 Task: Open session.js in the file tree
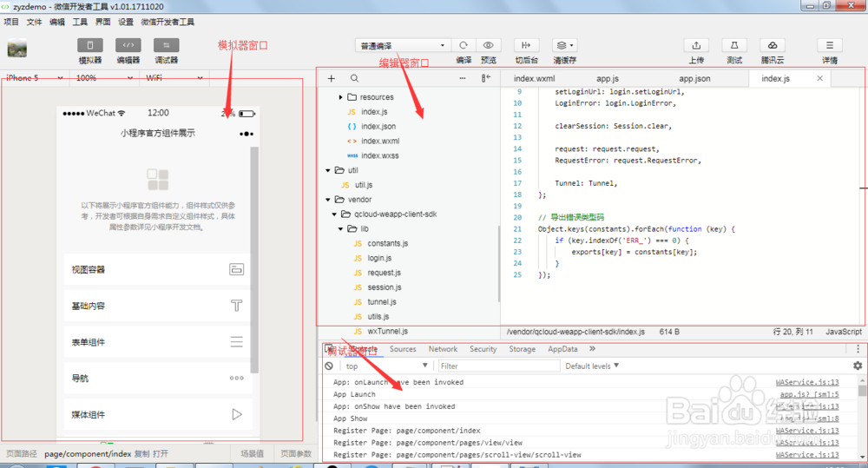coord(385,287)
